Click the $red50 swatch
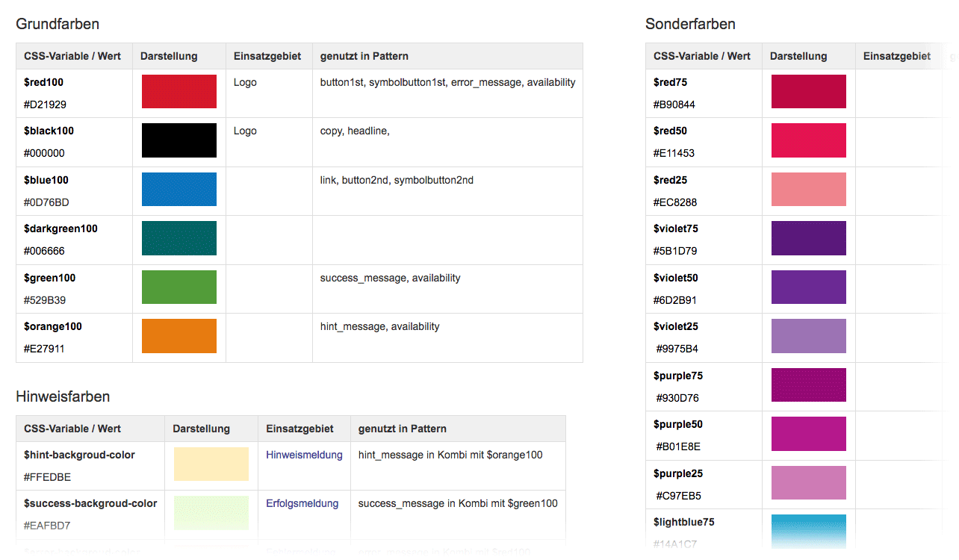 (809, 140)
